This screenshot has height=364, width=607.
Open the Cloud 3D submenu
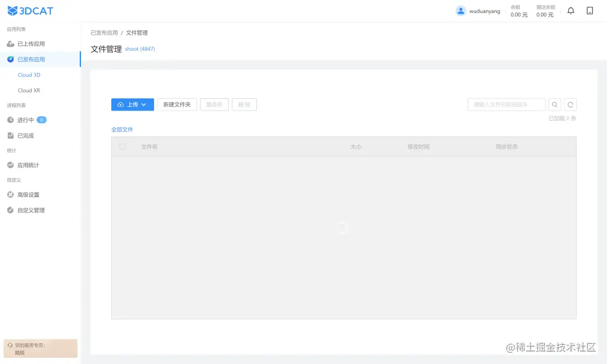pos(29,75)
